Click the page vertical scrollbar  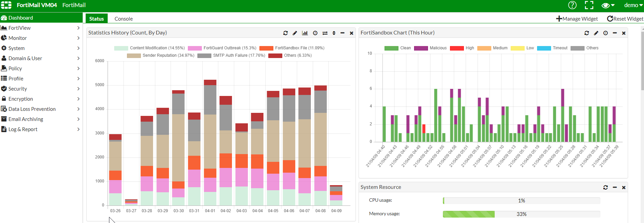point(642,61)
